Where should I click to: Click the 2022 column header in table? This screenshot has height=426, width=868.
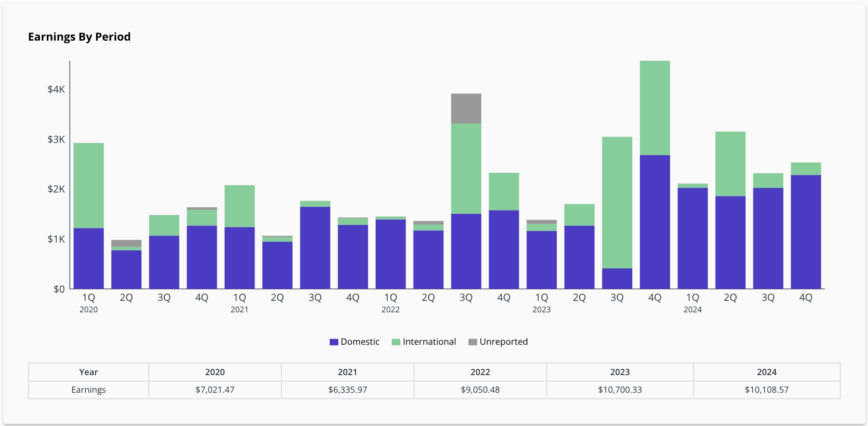pos(480,372)
